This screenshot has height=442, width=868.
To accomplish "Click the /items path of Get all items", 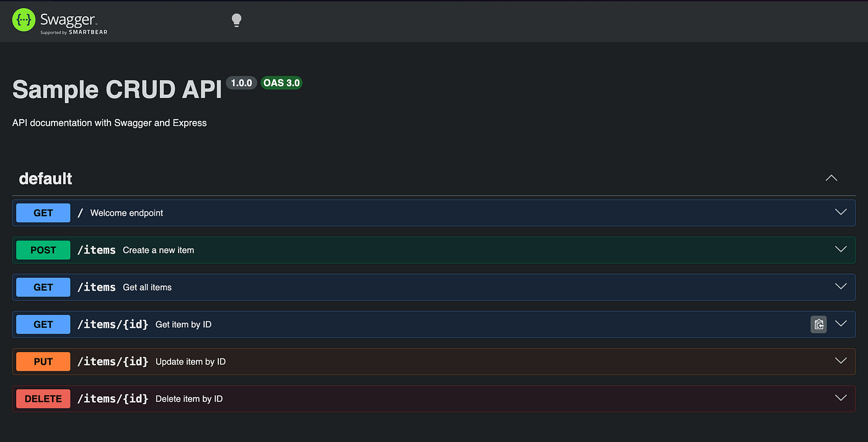I will click(97, 287).
